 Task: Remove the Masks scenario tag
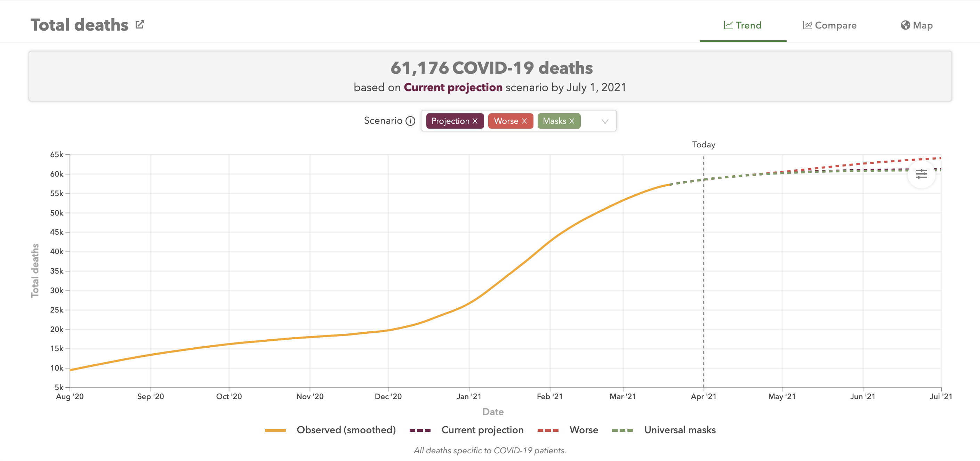tap(571, 121)
